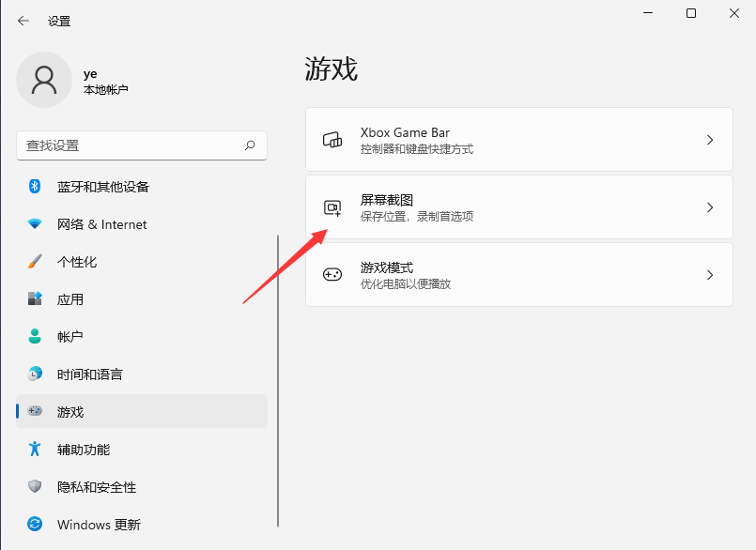Screen dimensions: 756x550
Task: Click the Windows Update sync icon
Action: coord(35,525)
